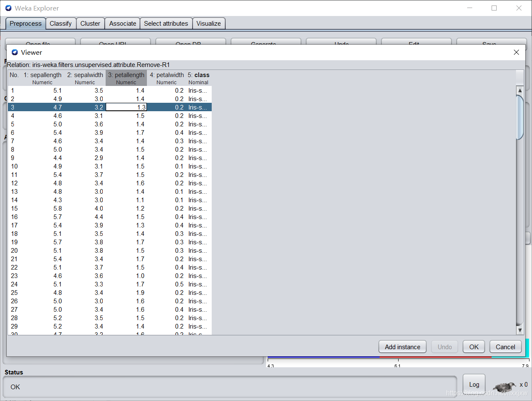Click the class cell of row 1
Viewport: 532px width, 401px height.
pos(199,91)
